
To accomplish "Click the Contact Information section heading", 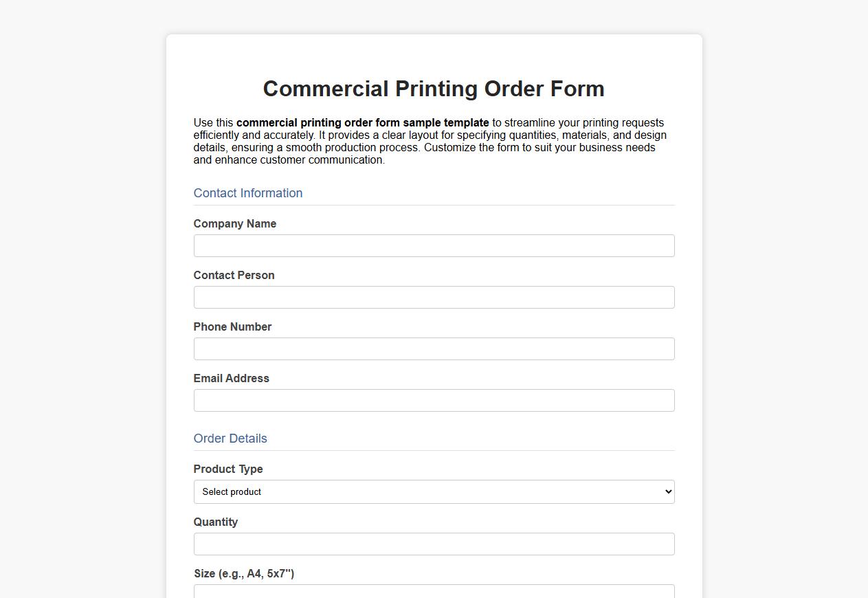I will coord(248,193).
